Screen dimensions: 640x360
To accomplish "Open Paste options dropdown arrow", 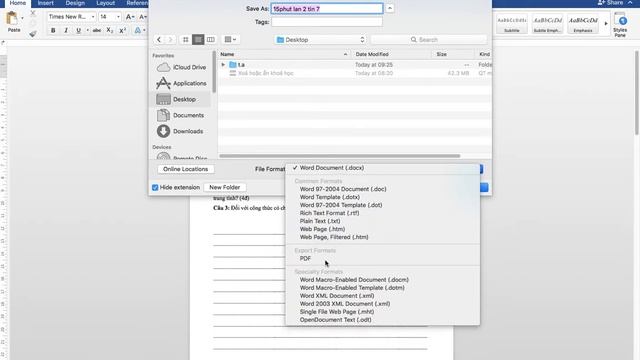I will pos(22,18).
